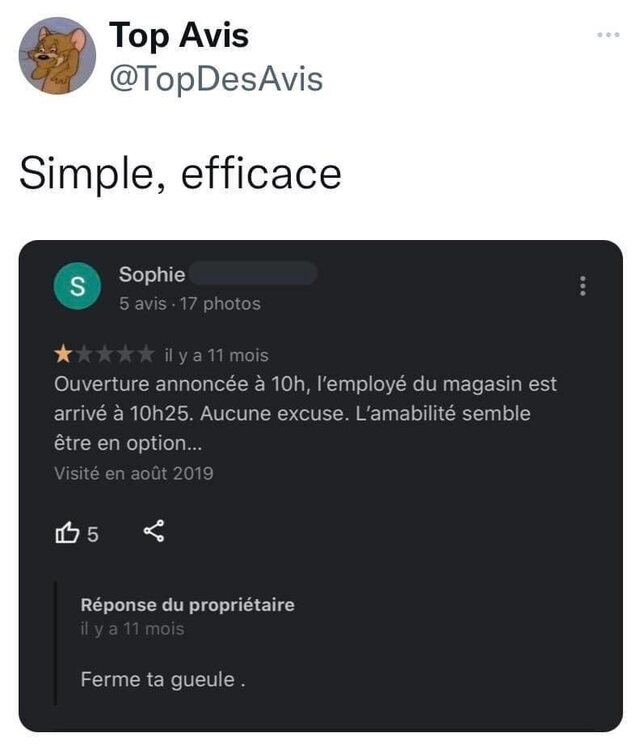Click the fifth gray rating star
Viewport: 640px width, 750px height.
(x=146, y=355)
